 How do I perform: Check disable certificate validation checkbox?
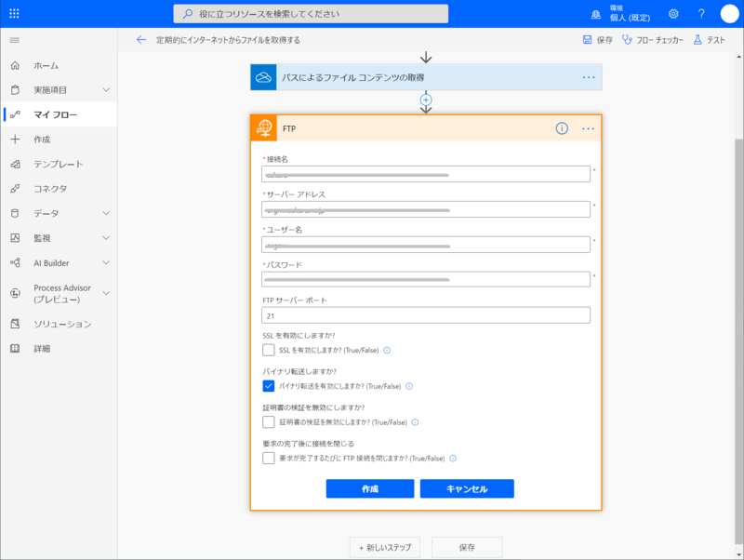click(x=269, y=422)
